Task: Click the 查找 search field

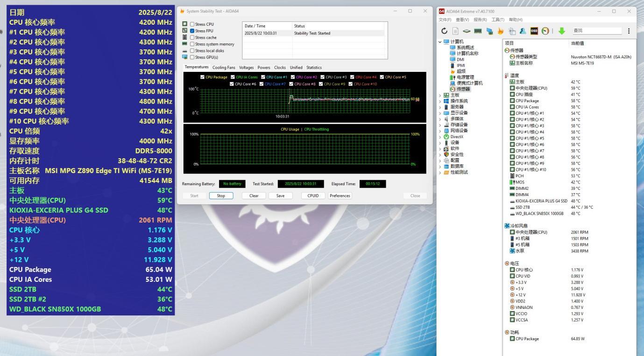Action: pos(597,31)
